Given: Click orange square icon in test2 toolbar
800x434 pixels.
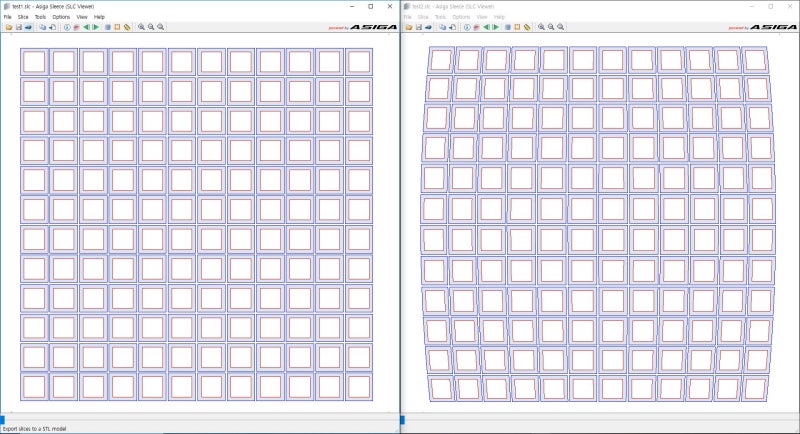Looking at the screenshot, I should click(x=517, y=27).
